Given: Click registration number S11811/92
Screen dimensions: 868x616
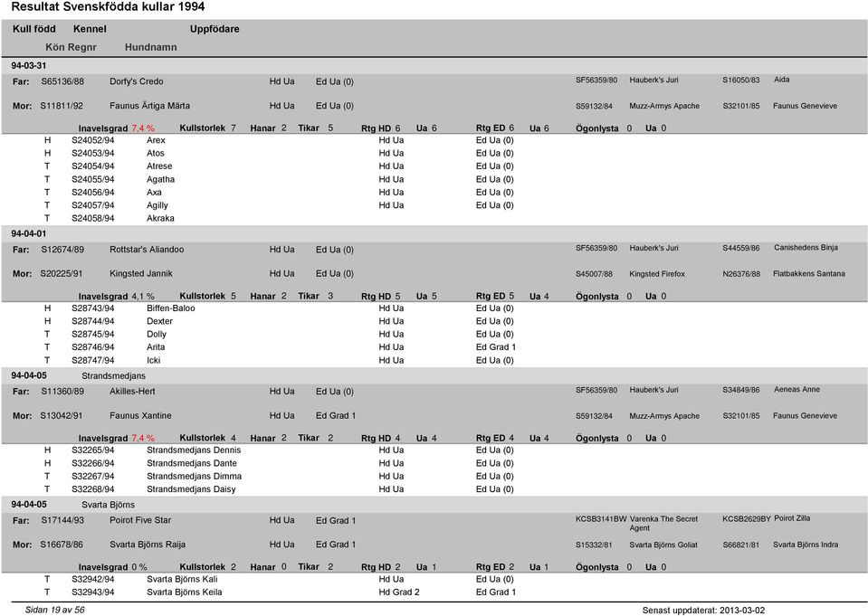Looking at the screenshot, I should tap(62, 106).
